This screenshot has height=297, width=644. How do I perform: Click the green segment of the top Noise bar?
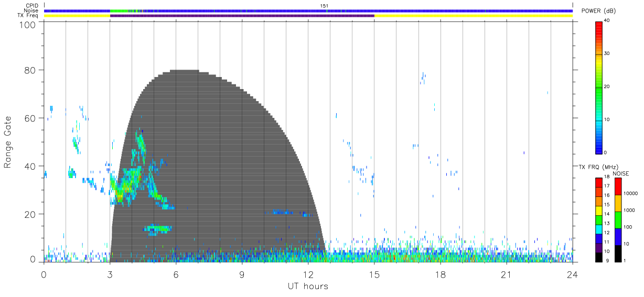coord(119,10)
